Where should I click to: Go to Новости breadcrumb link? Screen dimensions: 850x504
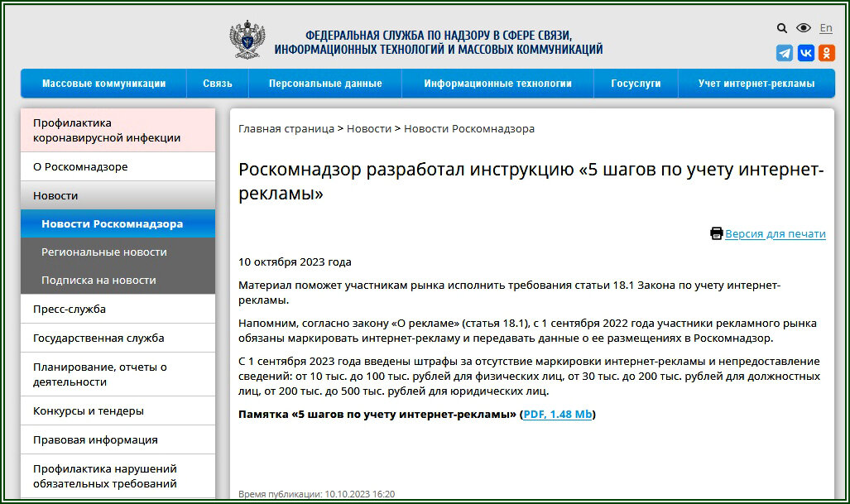tap(368, 129)
